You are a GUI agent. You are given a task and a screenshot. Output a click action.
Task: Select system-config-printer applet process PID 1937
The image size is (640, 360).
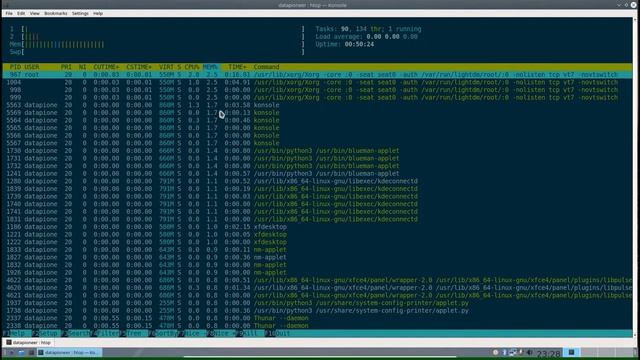(x=318, y=303)
